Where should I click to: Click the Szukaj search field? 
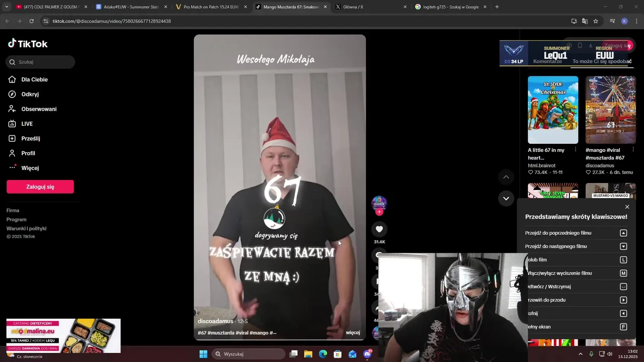pos(40,62)
